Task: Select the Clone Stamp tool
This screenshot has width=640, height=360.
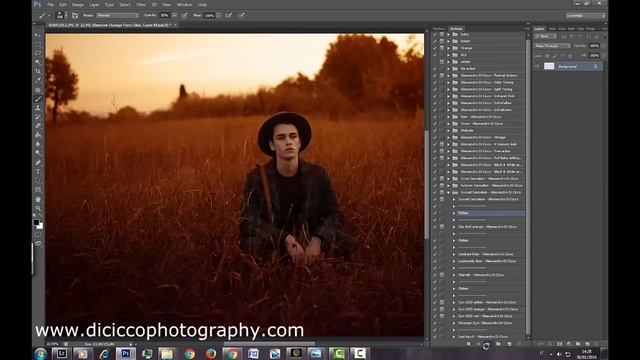Action: point(38,108)
